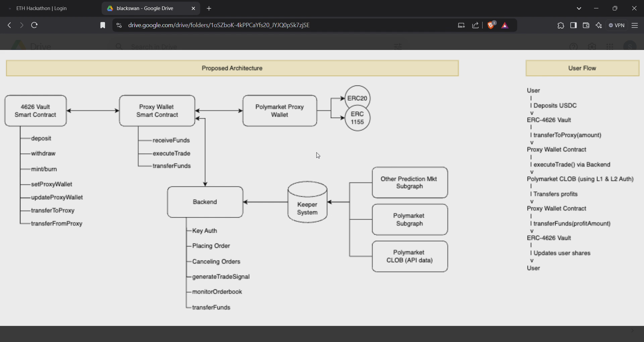This screenshot has height=342, width=644.
Task: Open Brave Shields lion icon
Action: point(491,25)
